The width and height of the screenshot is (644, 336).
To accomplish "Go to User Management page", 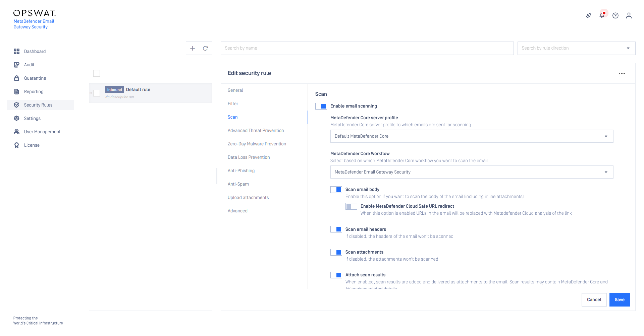I will click(42, 132).
